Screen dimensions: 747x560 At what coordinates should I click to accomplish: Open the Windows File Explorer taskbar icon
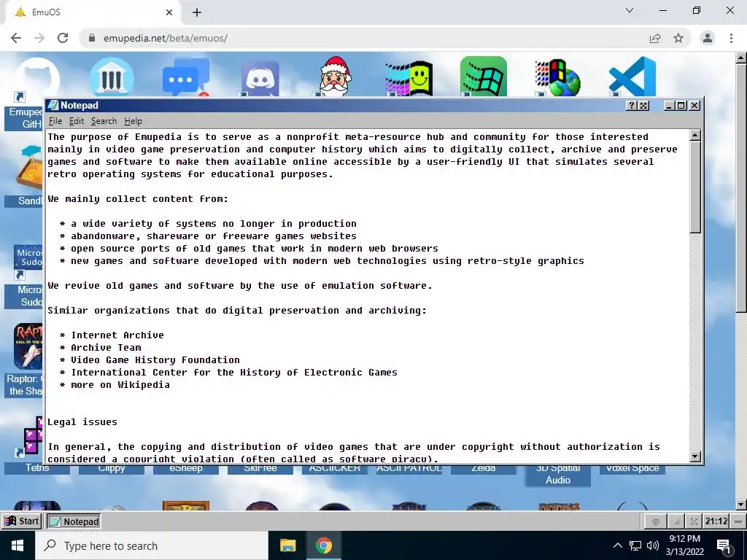pyautogui.click(x=287, y=545)
